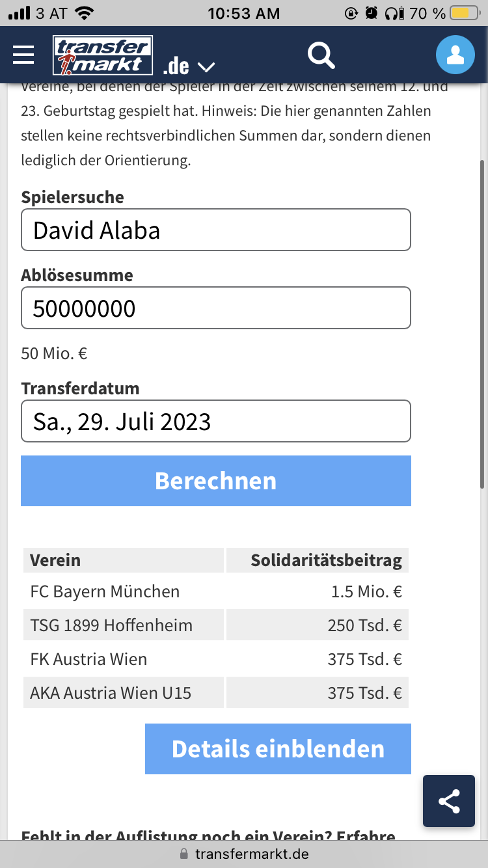
Task: Select the FK Austria Wien row
Action: coord(216,659)
